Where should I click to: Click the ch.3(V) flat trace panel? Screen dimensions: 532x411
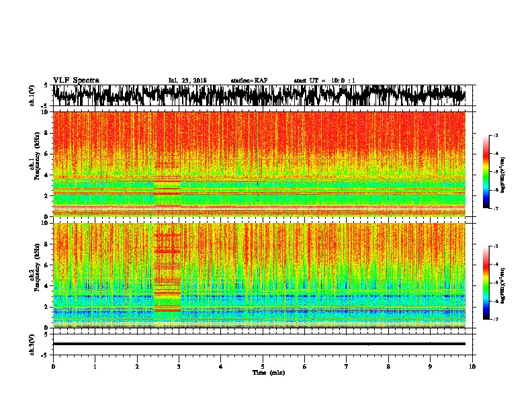point(263,345)
